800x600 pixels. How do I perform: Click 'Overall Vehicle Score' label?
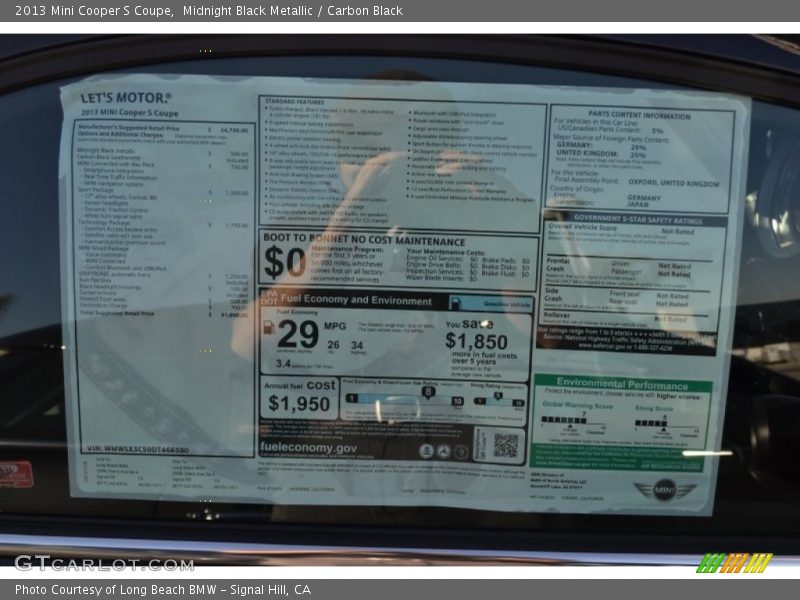click(x=583, y=227)
